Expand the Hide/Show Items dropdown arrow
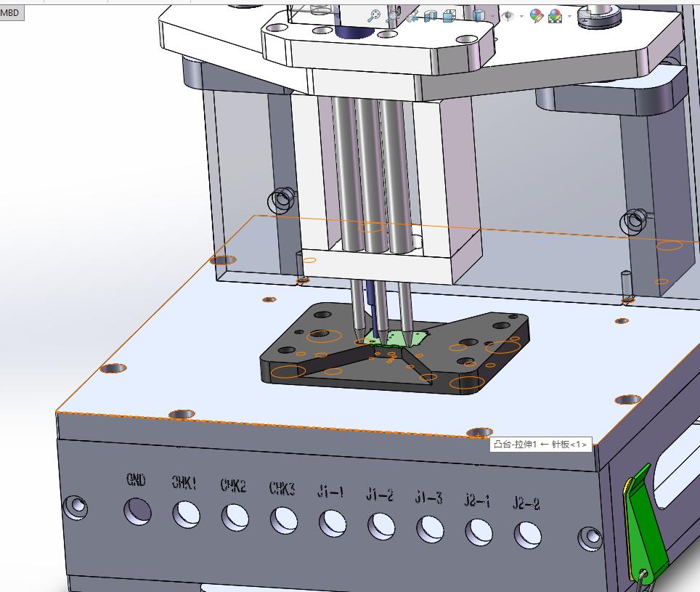The width and height of the screenshot is (700, 592). 521,17
